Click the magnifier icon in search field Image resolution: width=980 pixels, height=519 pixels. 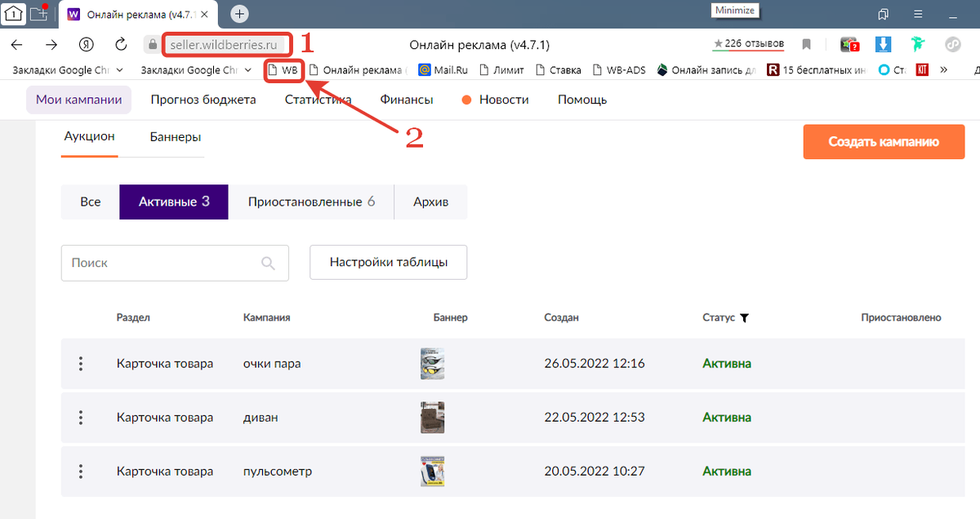coord(268,263)
